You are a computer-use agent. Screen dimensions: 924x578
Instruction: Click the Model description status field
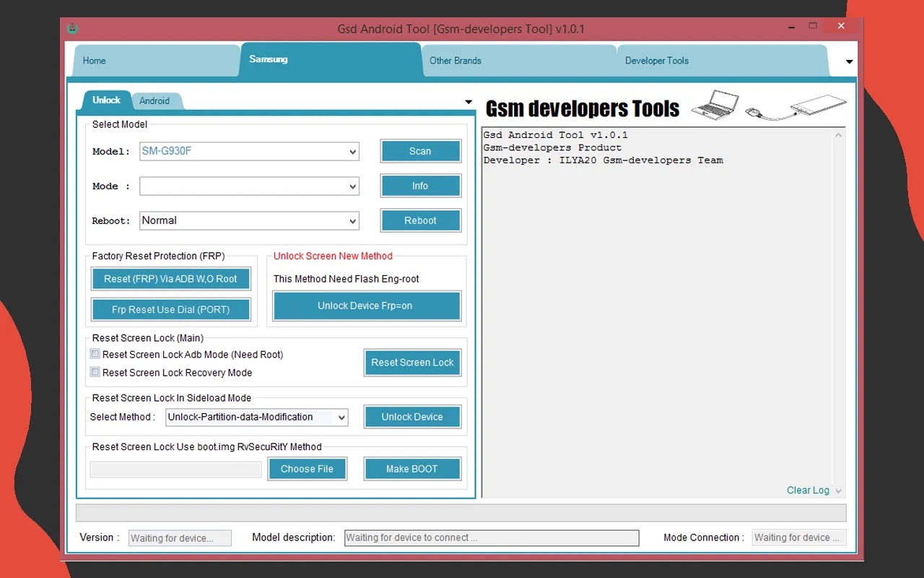coord(492,538)
